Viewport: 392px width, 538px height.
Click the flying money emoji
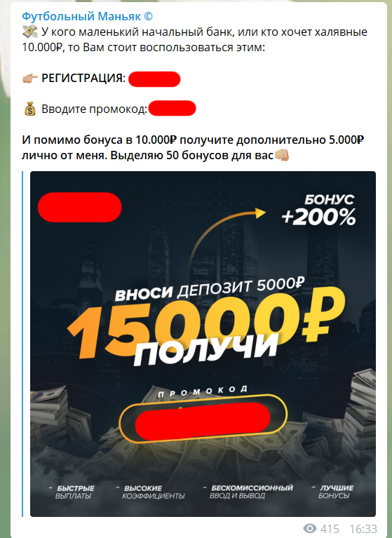(30, 32)
